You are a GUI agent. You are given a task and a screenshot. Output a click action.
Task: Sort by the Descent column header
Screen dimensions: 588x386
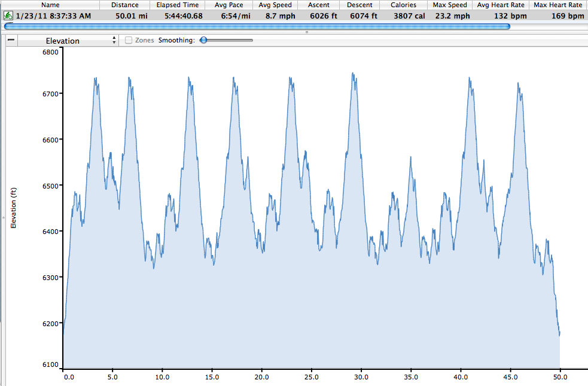click(359, 5)
